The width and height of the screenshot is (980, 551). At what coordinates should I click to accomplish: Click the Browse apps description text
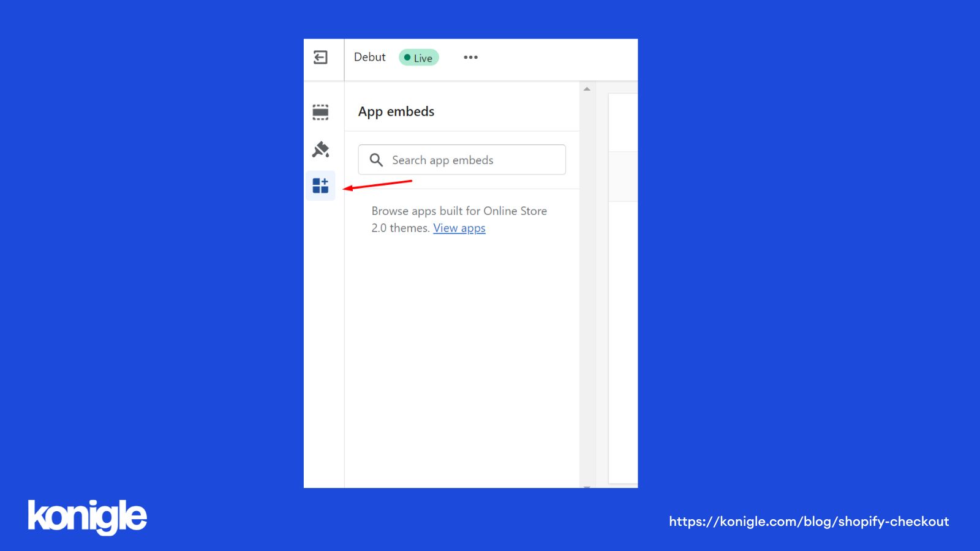pos(459,219)
